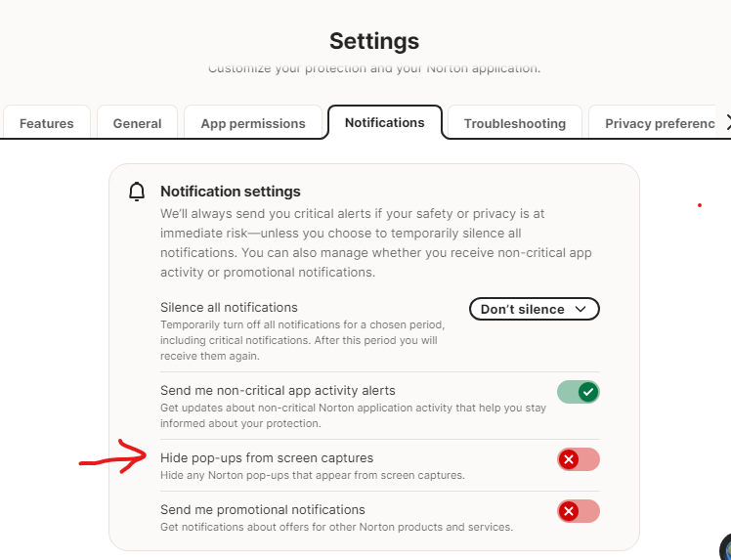The image size is (731, 560).
Task: Click the Settings page title
Action: tap(374, 41)
